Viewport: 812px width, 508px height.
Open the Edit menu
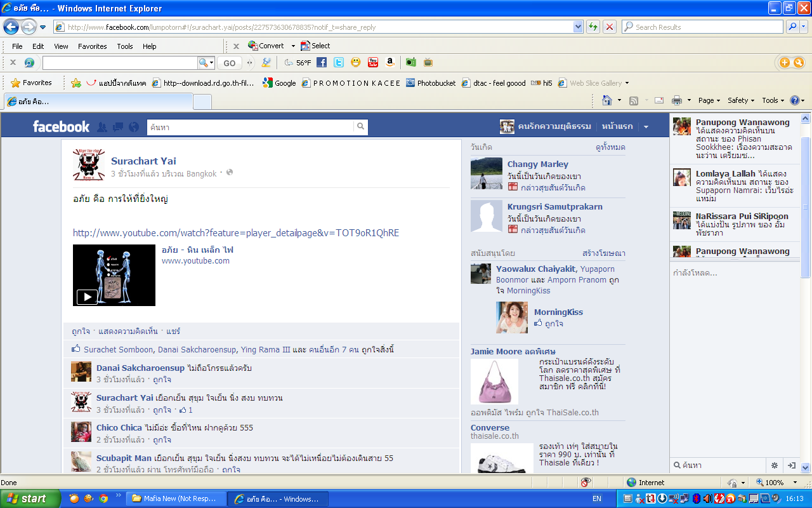coord(38,46)
